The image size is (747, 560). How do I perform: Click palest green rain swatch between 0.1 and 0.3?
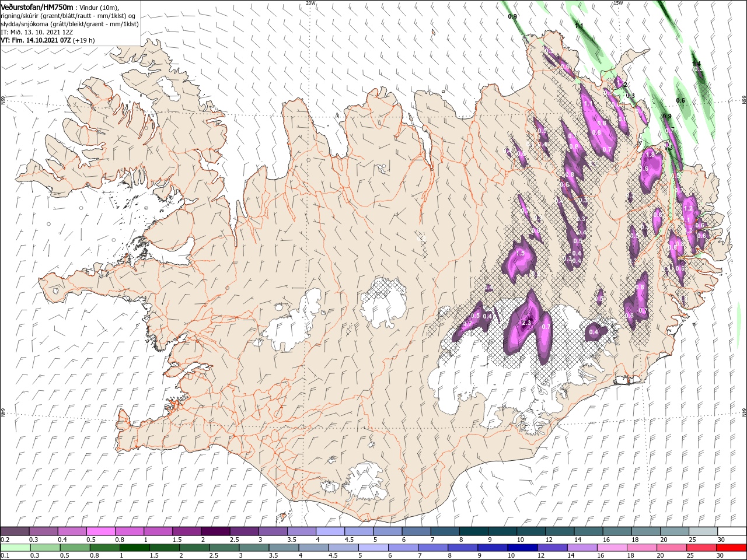15,548
